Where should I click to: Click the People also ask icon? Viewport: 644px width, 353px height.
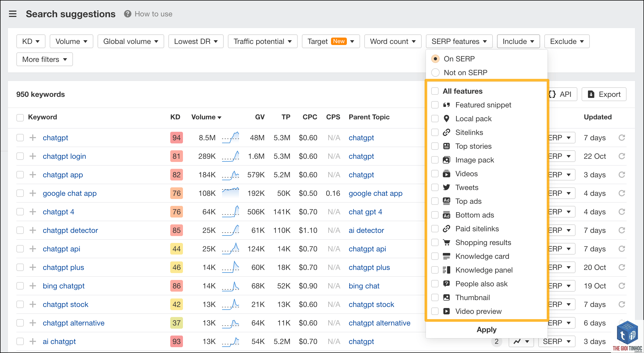(x=447, y=284)
